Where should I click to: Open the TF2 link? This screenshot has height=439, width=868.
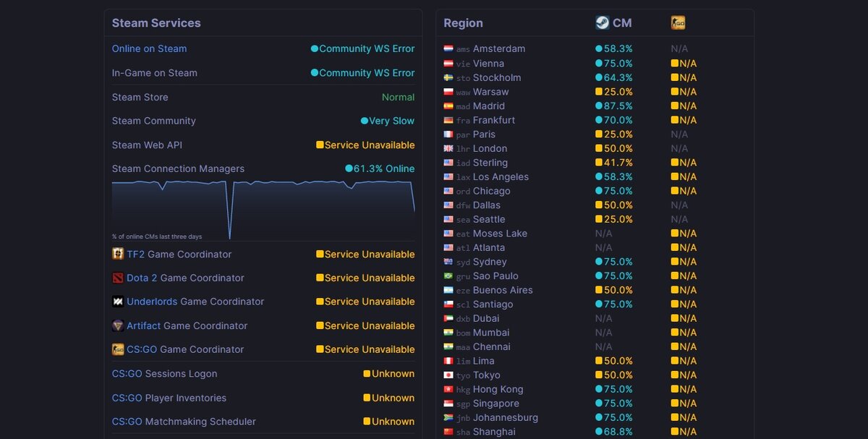coord(136,254)
